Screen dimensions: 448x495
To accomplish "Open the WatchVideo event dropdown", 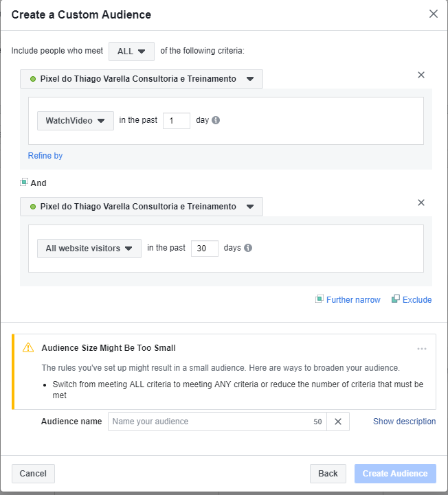I will [76, 121].
